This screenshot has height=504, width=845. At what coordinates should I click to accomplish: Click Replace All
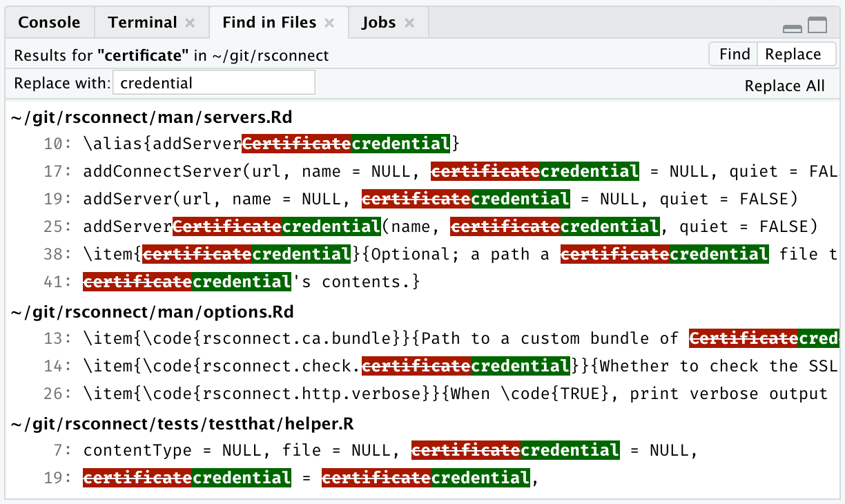click(x=784, y=86)
